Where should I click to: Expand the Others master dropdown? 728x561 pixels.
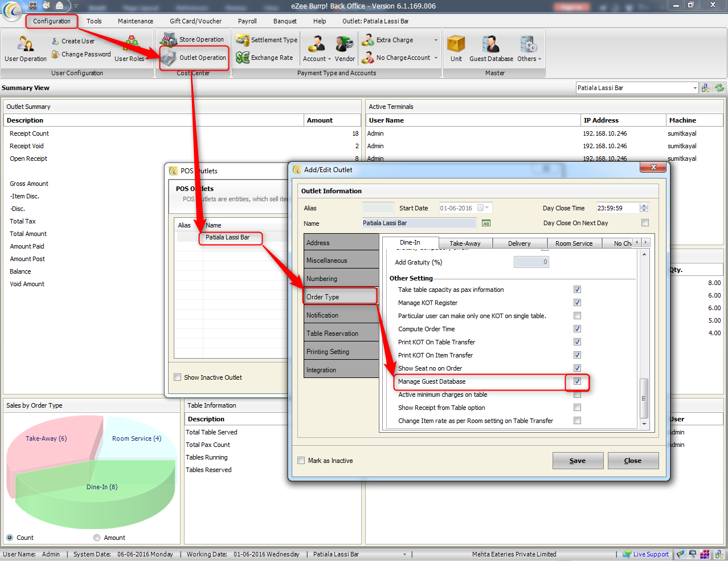coord(529,48)
